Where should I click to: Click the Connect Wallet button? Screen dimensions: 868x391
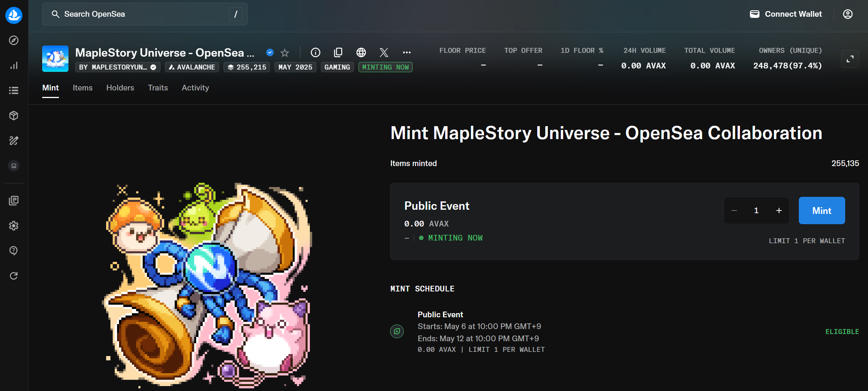click(x=786, y=14)
